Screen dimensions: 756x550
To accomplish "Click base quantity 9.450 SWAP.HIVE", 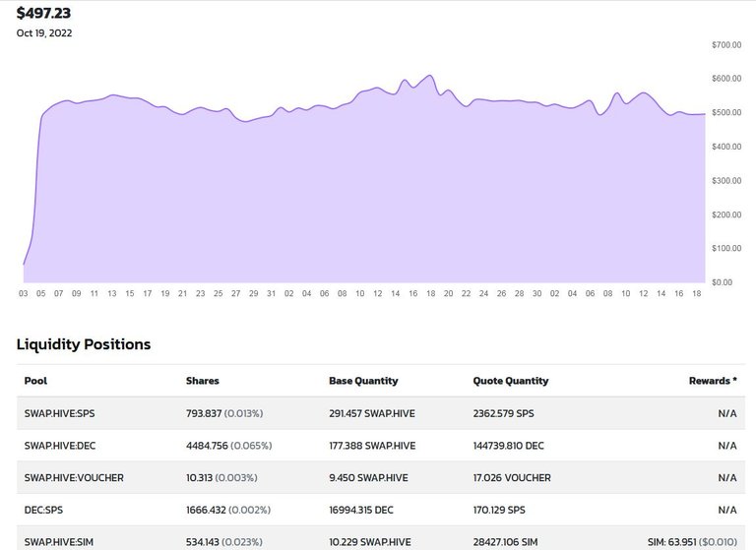I will pyautogui.click(x=368, y=478).
